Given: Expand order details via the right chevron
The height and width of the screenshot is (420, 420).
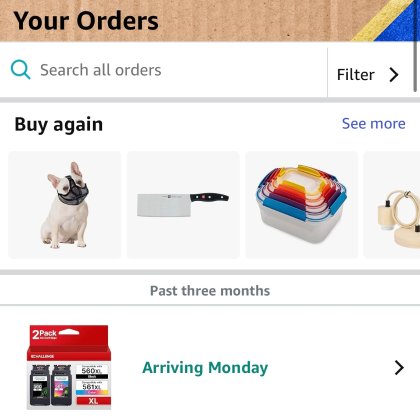Looking at the screenshot, I should point(399,368).
